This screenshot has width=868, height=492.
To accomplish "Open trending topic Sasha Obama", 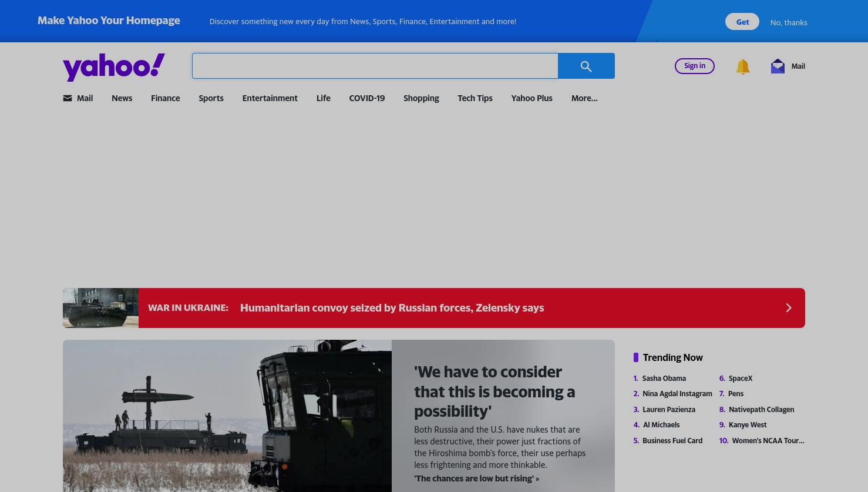I will [x=664, y=379].
